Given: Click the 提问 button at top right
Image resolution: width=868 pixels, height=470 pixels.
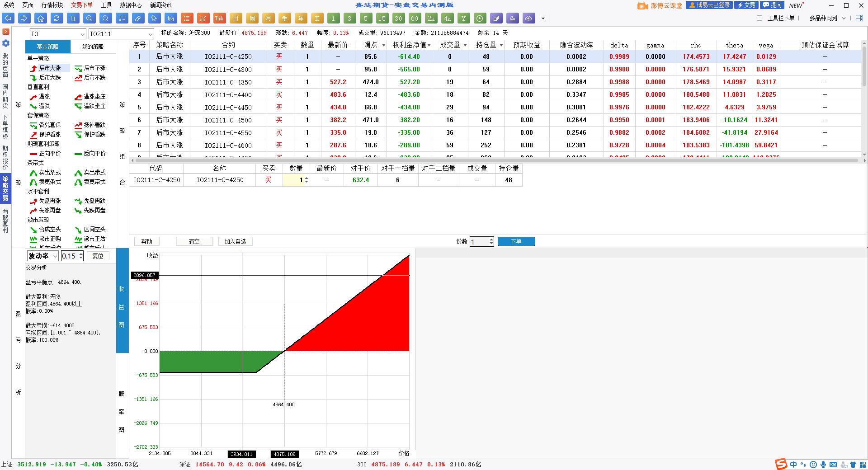Looking at the screenshot, I should pos(772,5).
